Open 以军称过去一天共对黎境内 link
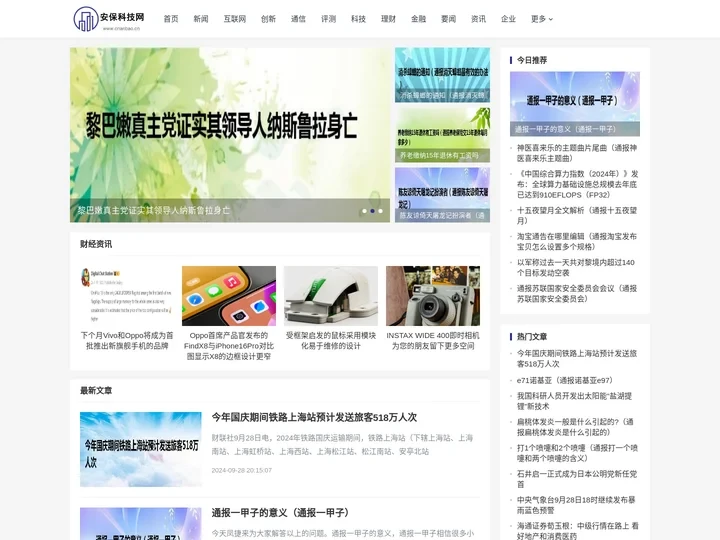This screenshot has width=720, height=540. [x=576, y=268]
